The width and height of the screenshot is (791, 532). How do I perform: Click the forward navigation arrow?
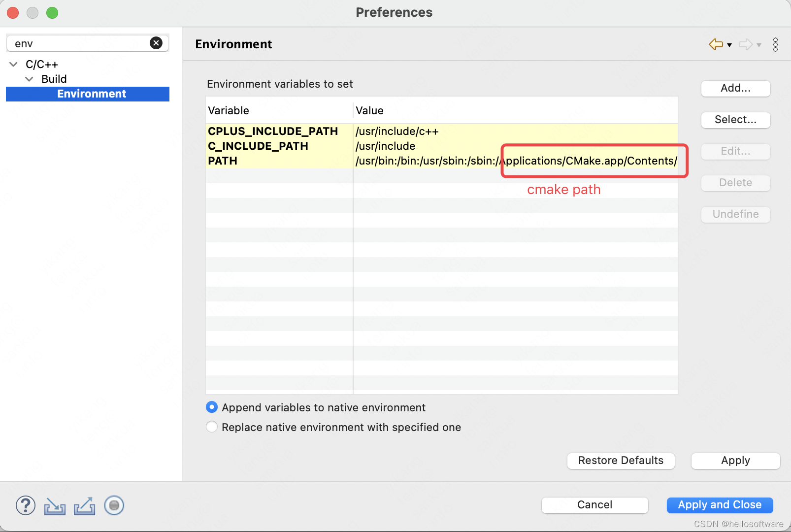746,44
